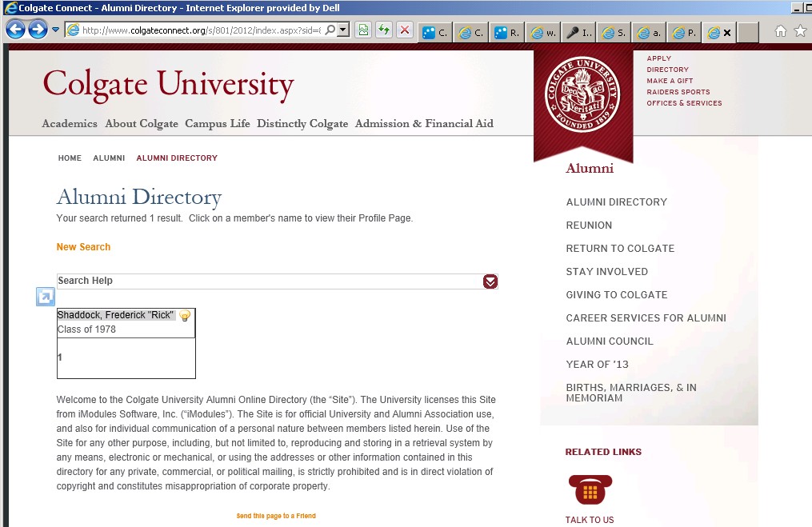This screenshot has height=527, width=812.
Task: Expand Search Help with the red chevron
Action: tap(490, 281)
